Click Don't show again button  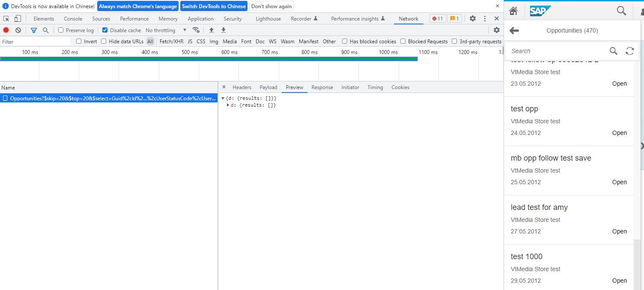click(271, 6)
